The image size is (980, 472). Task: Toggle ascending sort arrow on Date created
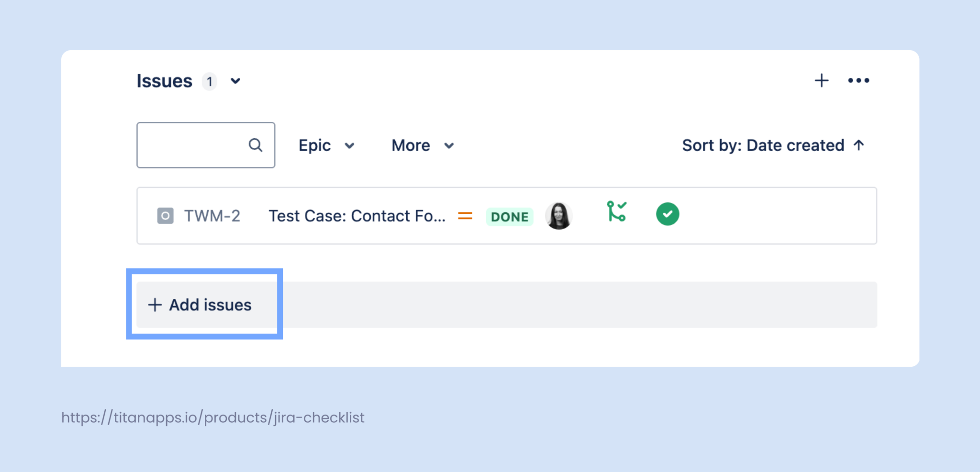(x=859, y=145)
